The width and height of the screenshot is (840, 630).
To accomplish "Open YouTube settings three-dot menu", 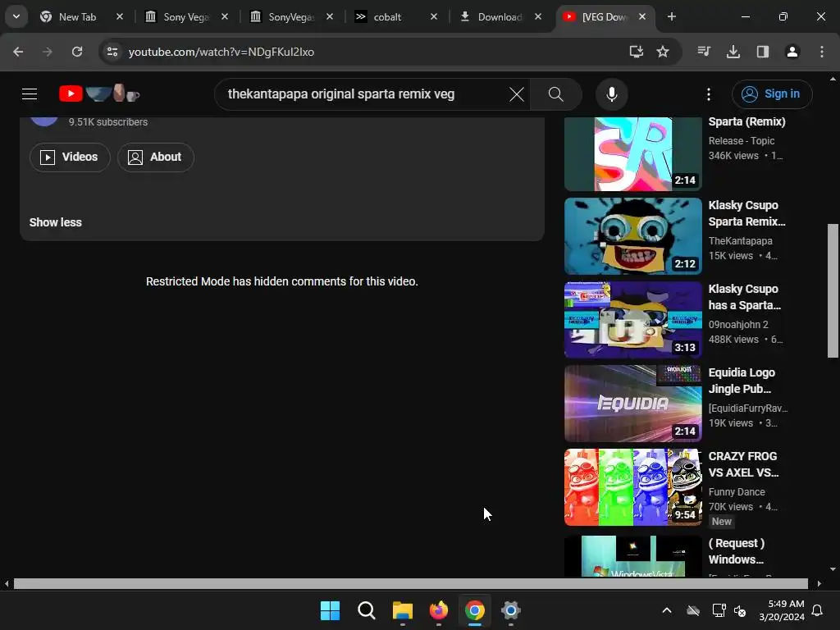I will click(x=708, y=94).
